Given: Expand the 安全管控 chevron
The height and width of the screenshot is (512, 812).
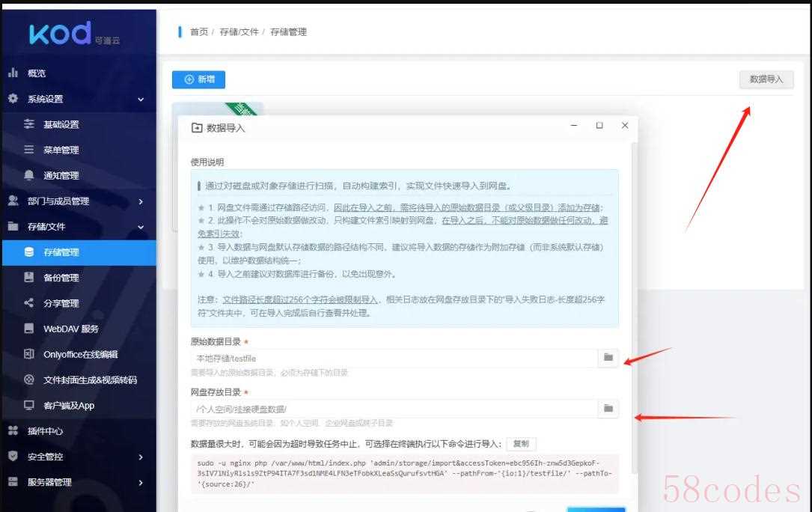Looking at the screenshot, I should coord(141,457).
